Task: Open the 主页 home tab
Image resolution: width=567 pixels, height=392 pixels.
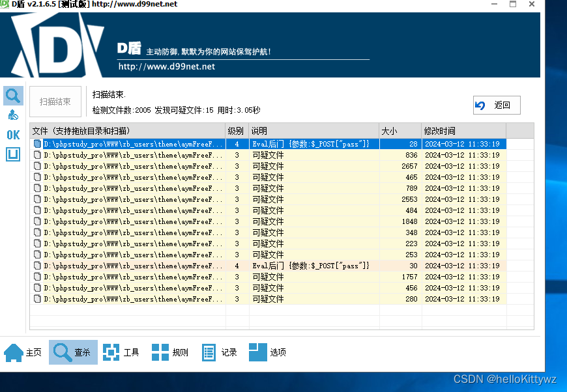Action: point(23,352)
